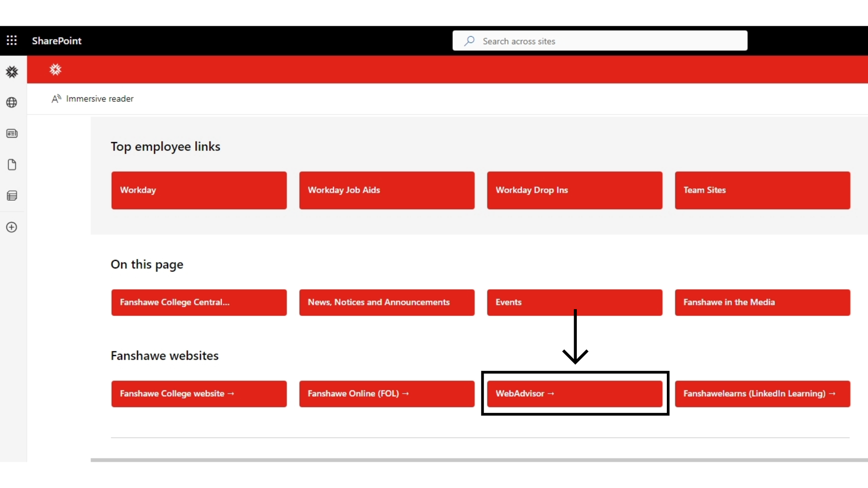
Task: Open My lists icon in left rail
Action: (x=12, y=196)
